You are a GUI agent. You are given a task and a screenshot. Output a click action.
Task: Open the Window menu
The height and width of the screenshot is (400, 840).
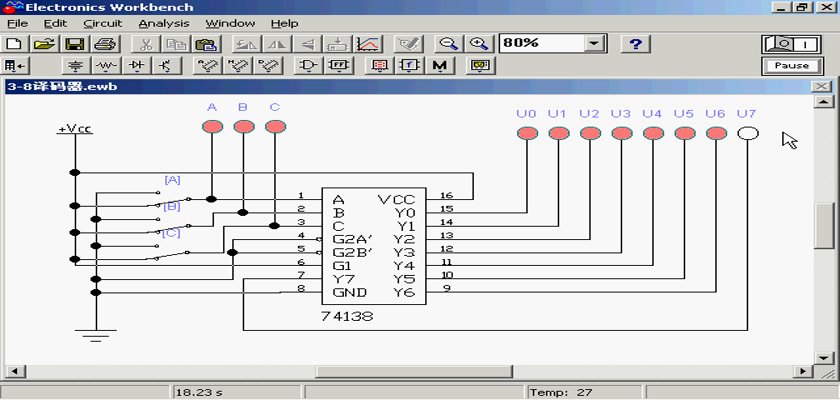[x=230, y=24]
